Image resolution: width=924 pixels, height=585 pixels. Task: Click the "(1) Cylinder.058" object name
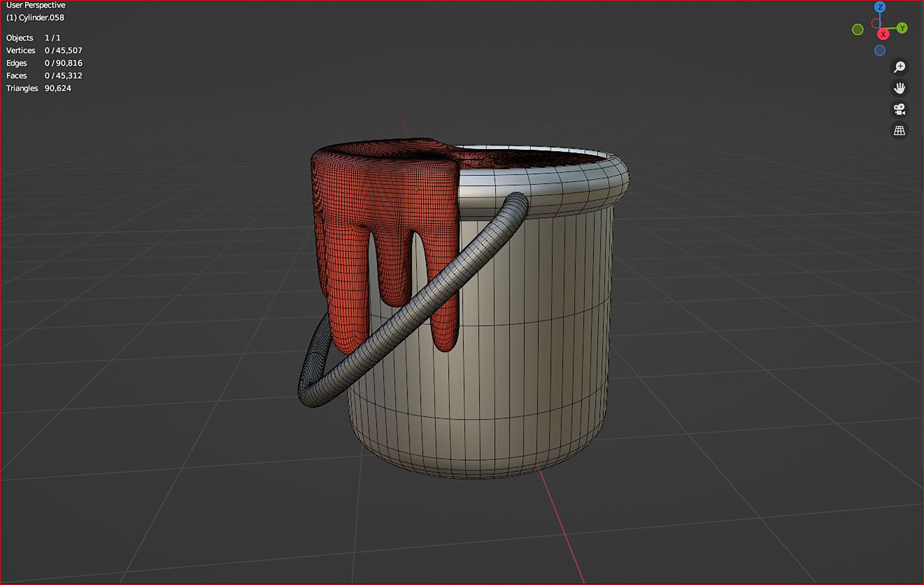35,18
